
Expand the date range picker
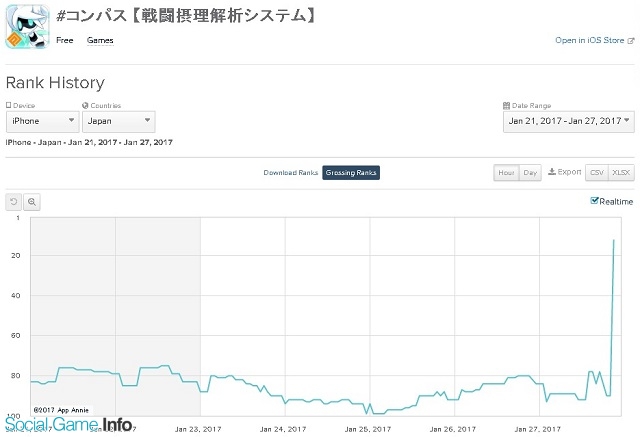[x=568, y=121]
